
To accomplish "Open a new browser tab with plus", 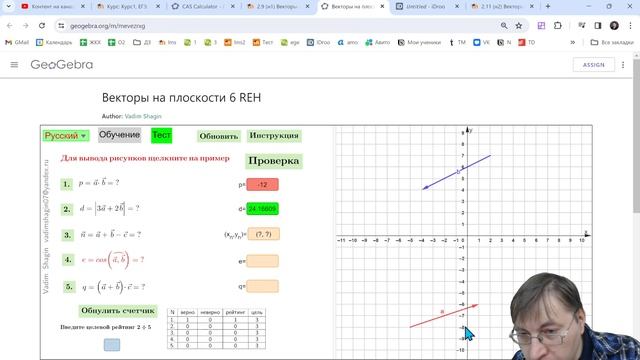I will coord(548,7).
